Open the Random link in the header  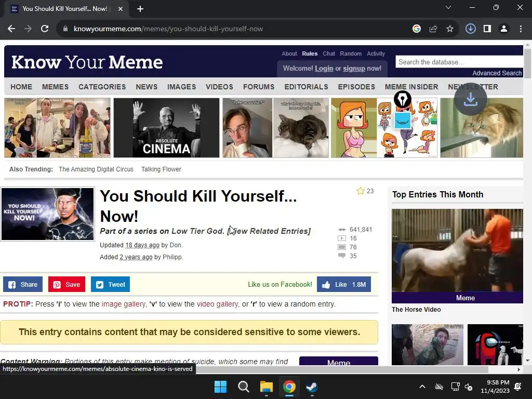[x=351, y=54]
